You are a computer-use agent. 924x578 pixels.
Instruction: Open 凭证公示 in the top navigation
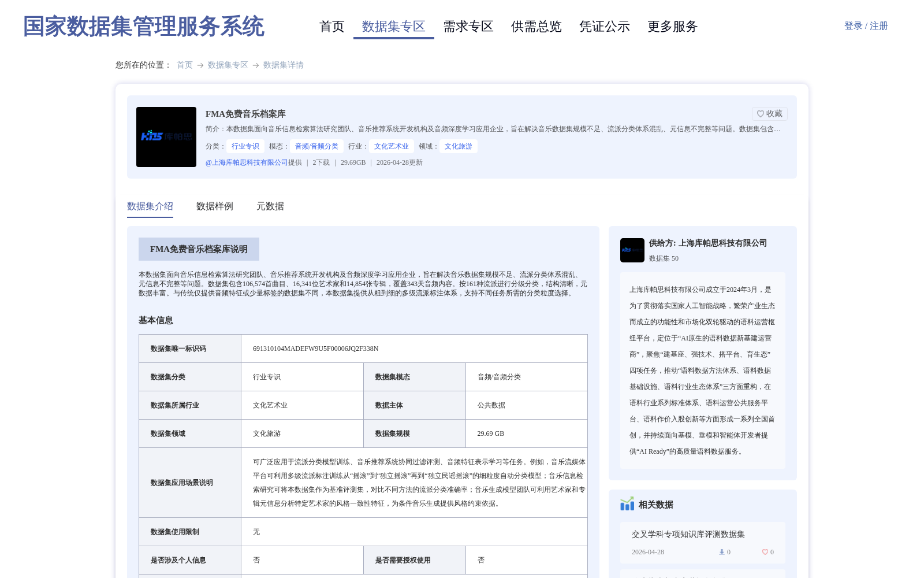(605, 27)
